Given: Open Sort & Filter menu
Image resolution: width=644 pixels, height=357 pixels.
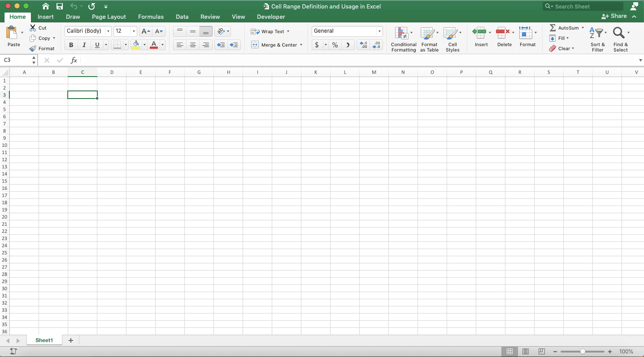Looking at the screenshot, I should pyautogui.click(x=598, y=39).
